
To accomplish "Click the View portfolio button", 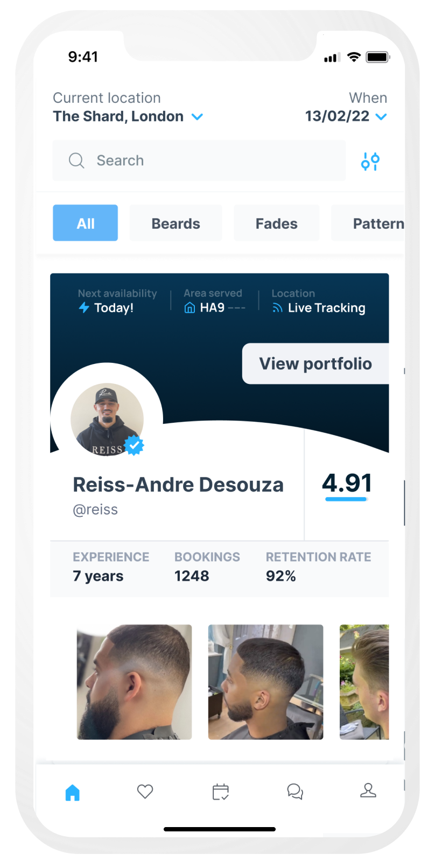I will (315, 363).
